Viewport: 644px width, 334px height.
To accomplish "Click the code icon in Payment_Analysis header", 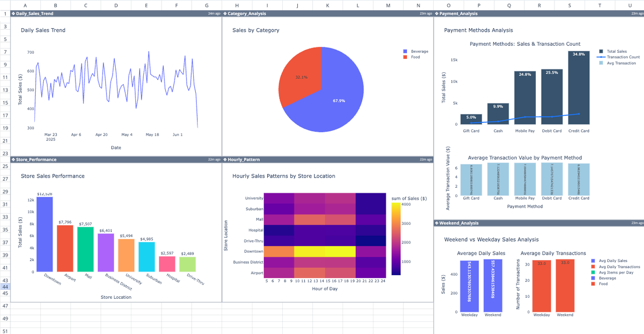I will (x=437, y=14).
